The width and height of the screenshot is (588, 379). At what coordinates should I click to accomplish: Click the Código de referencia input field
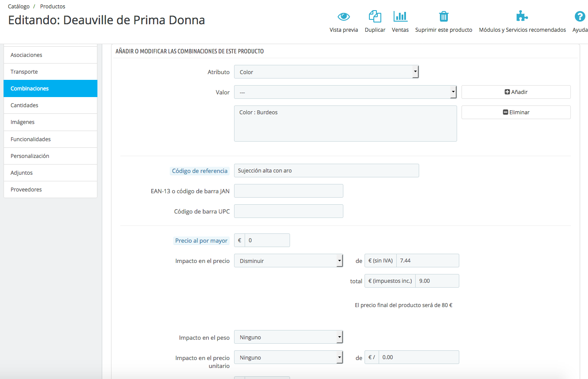tap(326, 171)
